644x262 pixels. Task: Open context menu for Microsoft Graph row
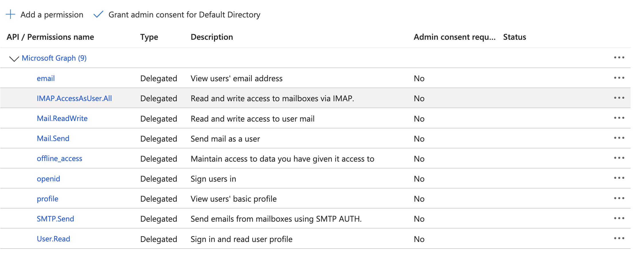point(619,58)
